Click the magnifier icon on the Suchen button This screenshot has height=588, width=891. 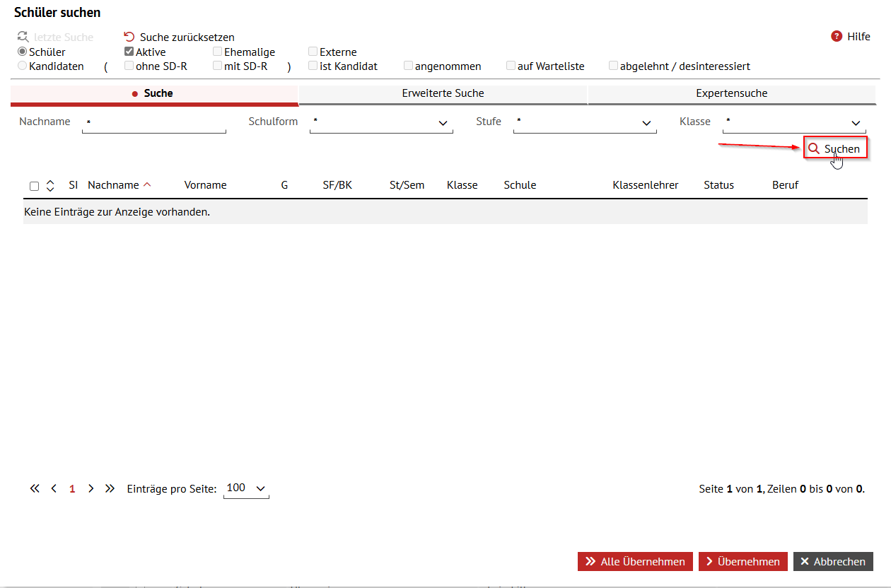point(814,148)
